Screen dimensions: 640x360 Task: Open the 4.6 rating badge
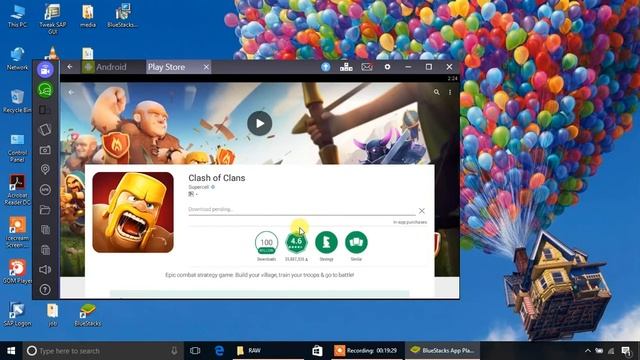coord(296,242)
